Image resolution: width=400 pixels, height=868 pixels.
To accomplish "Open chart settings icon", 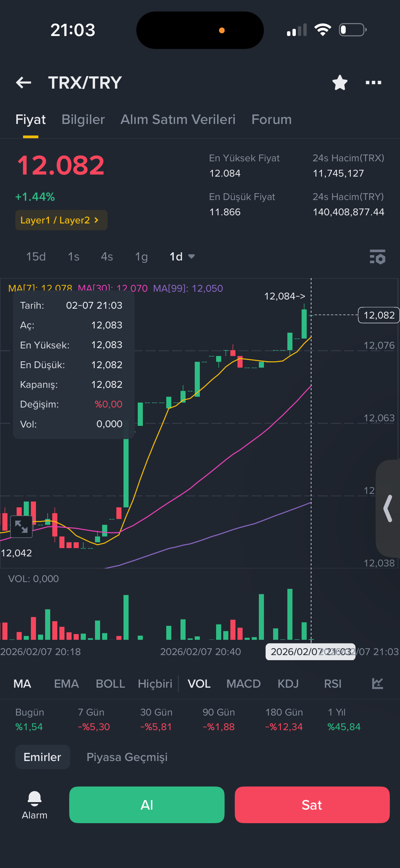I will [x=377, y=257].
